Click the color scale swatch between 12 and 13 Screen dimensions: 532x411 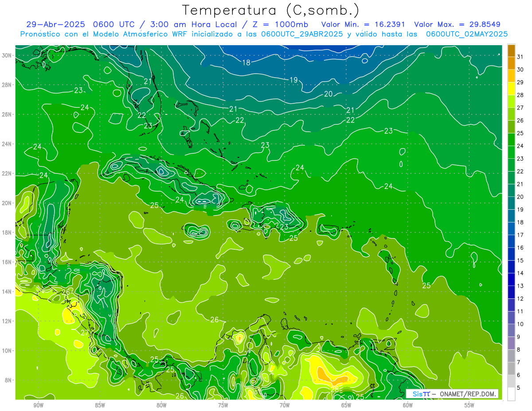(x=511, y=292)
